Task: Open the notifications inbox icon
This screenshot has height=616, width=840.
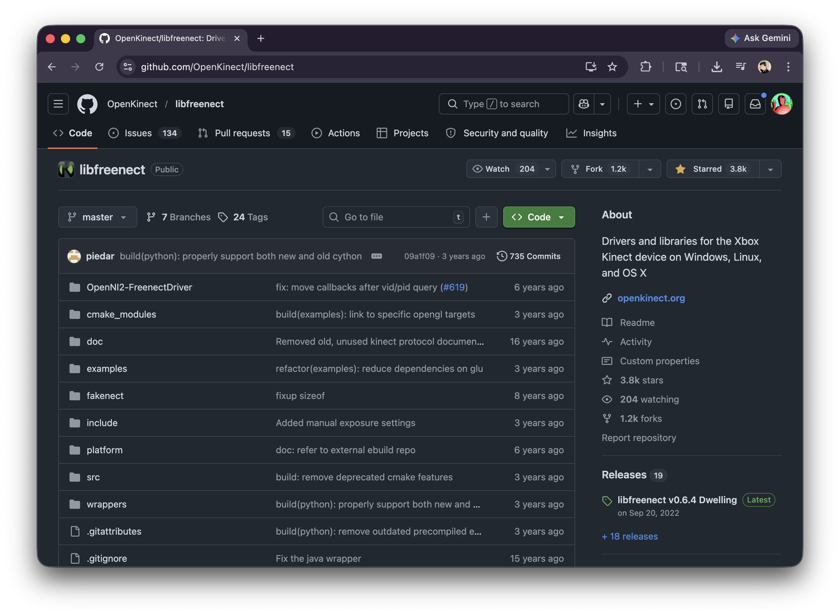Action: point(755,104)
